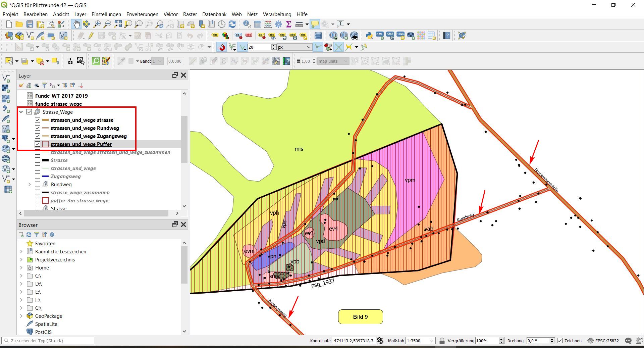Click the Save Project floppy icon
This screenshot has width=644, height=348.
[x=30, y=24]
